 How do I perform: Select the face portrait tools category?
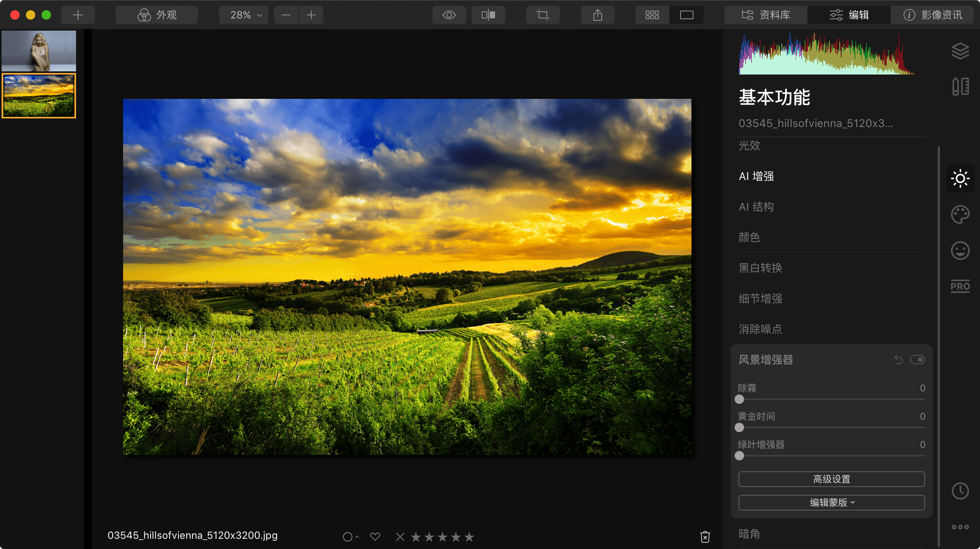pos(960,251)
